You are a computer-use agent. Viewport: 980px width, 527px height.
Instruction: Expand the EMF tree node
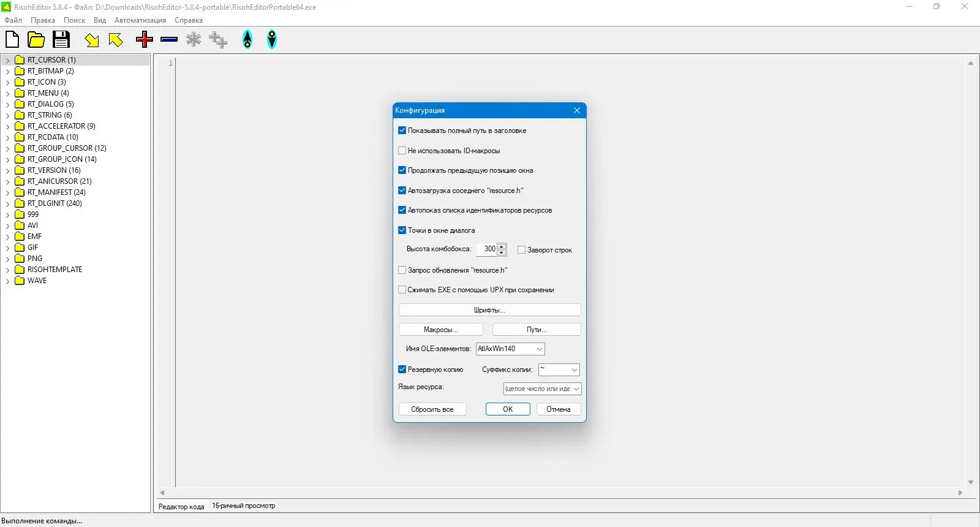7,237
